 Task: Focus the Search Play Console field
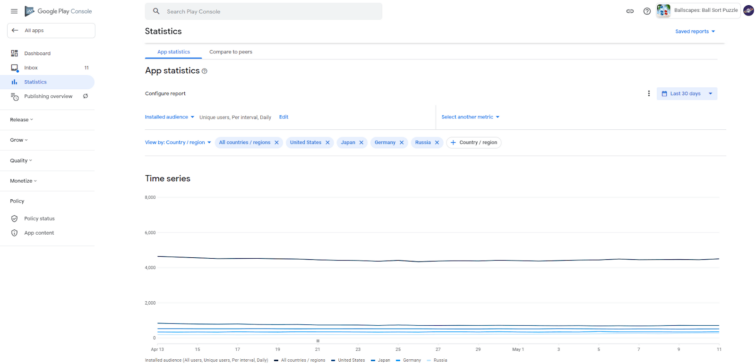(x=263, y=11)
